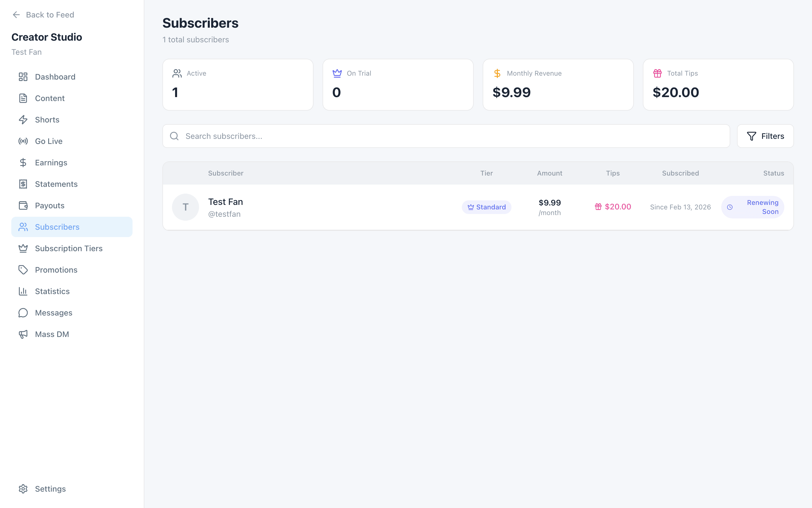Go back to Feed link
The image size is (812, 508).
[x=43, y=15]
